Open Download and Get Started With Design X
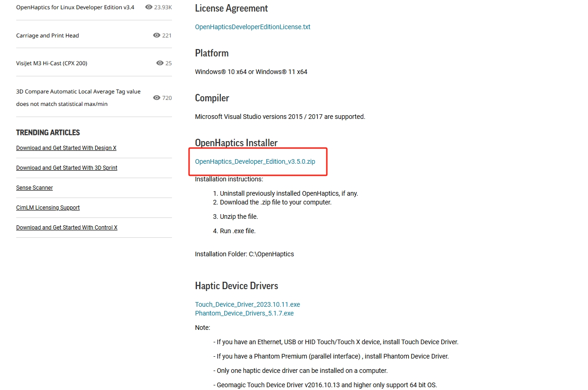This screenshot has width=588, height=390. [66, 148]
